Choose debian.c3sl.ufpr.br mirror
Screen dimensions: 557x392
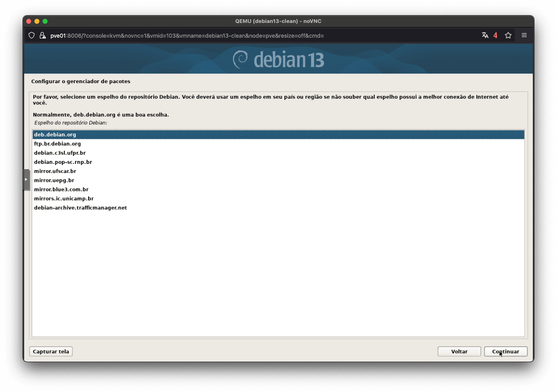(x=278, y=153)
